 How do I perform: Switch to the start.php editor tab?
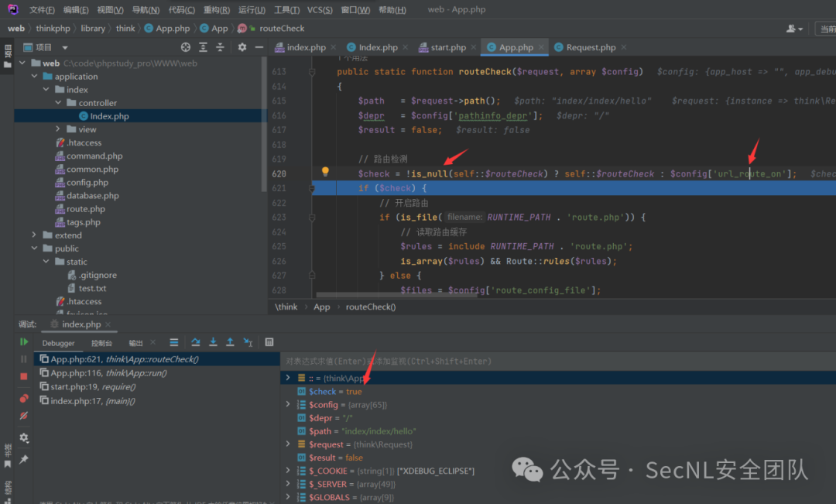coord(448,47)
